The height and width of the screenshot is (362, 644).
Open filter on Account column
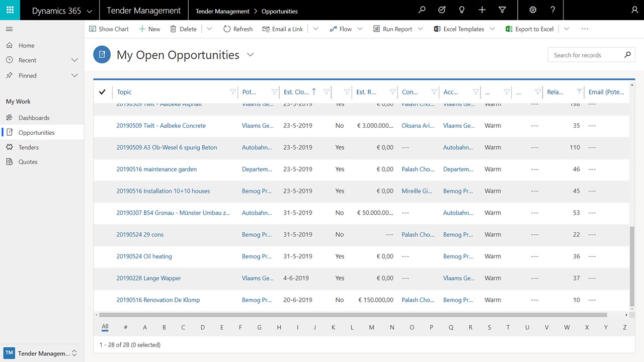475,92
